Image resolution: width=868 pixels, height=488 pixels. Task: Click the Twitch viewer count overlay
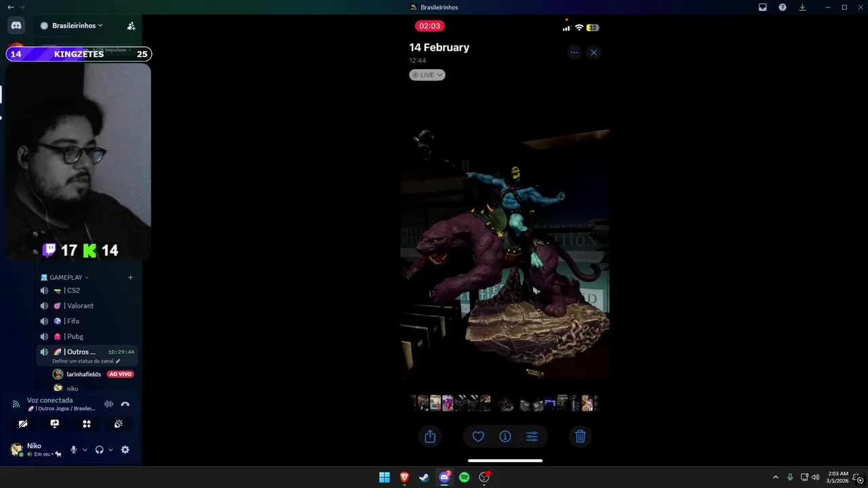(60, 251)
